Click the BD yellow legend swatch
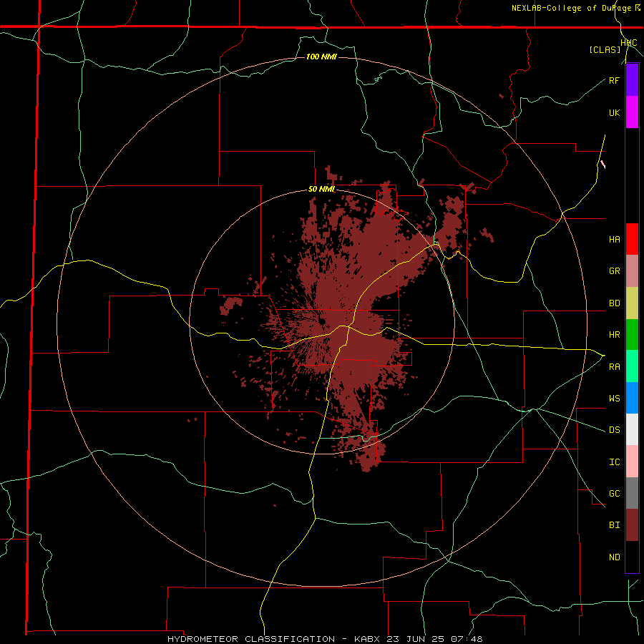The height and width of the screenshot is (644, 644). tap(632, 303)
